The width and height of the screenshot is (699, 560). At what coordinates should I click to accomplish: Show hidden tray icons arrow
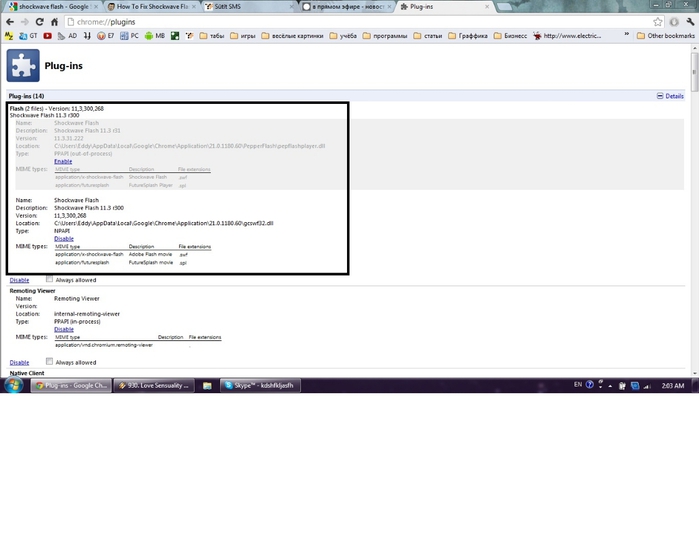point(610,386)
